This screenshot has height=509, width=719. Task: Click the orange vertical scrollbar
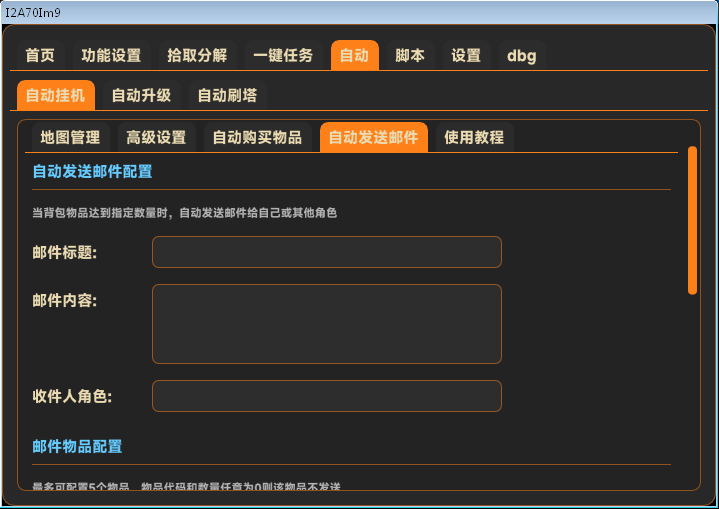(x=692, y=220)
